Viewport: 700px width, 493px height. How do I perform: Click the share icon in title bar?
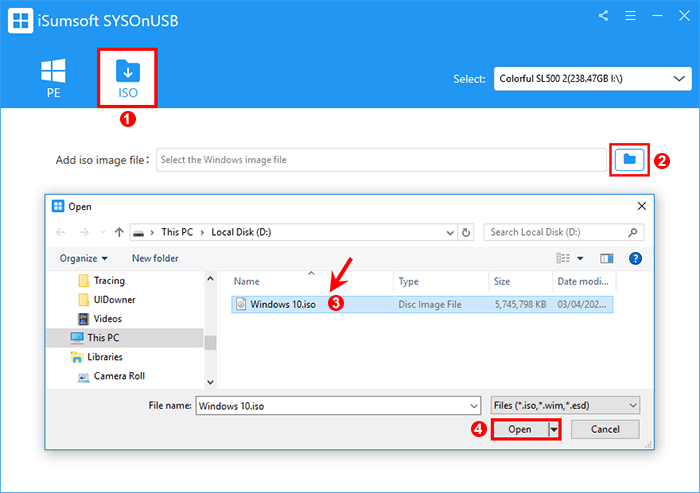tap(603, 16)
